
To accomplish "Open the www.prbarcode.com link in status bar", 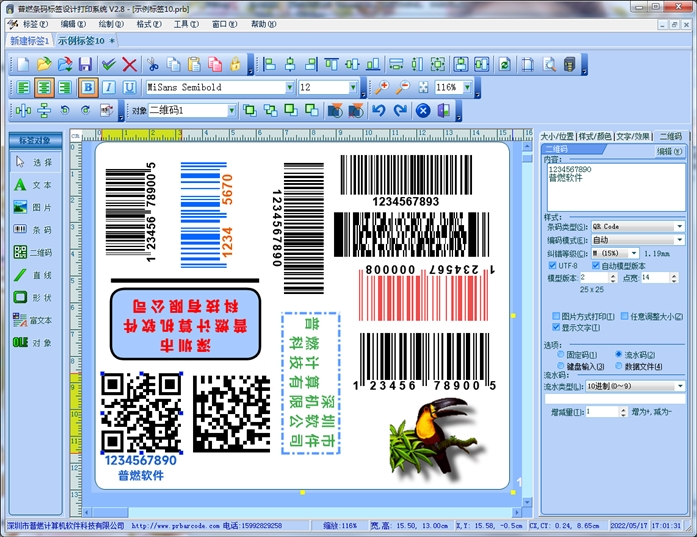I will [x=176, y=525].
